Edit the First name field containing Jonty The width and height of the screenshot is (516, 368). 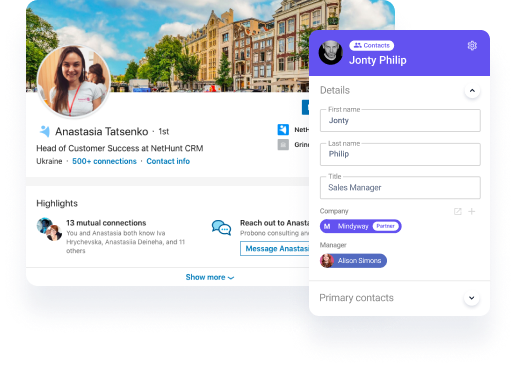click(400, 120)
